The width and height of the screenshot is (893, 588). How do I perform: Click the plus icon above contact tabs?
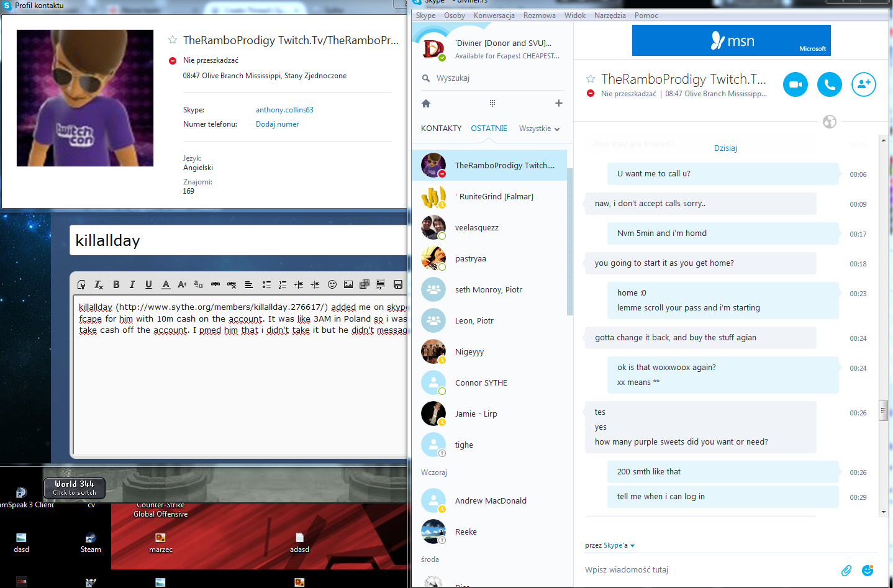coord(559,103)
